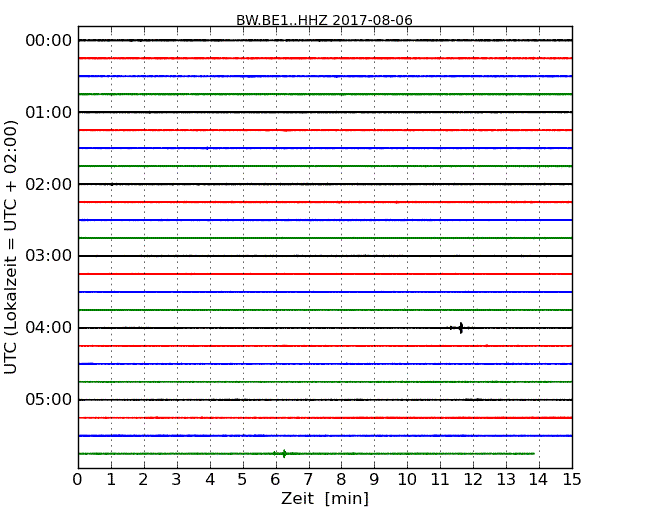Click the seismic spike on the 04:00 trace
The width and height of the screenshot is (650, 520).
click(461, 328)
